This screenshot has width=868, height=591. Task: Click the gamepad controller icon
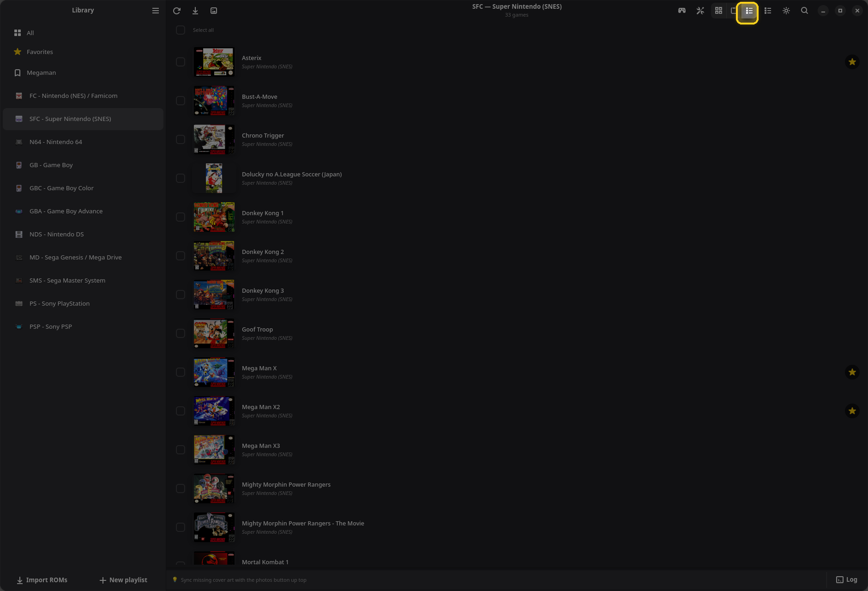point(682,11)
